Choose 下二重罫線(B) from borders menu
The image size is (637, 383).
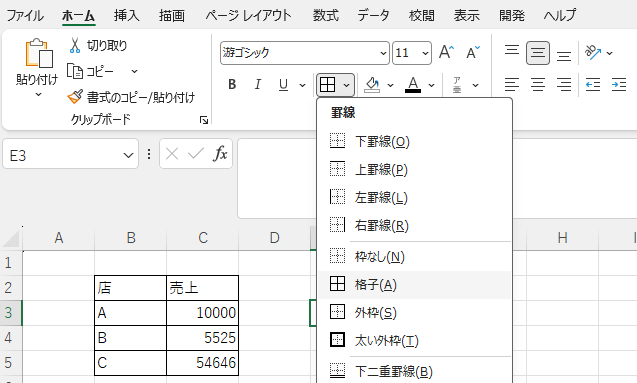(x=414, y=371)
